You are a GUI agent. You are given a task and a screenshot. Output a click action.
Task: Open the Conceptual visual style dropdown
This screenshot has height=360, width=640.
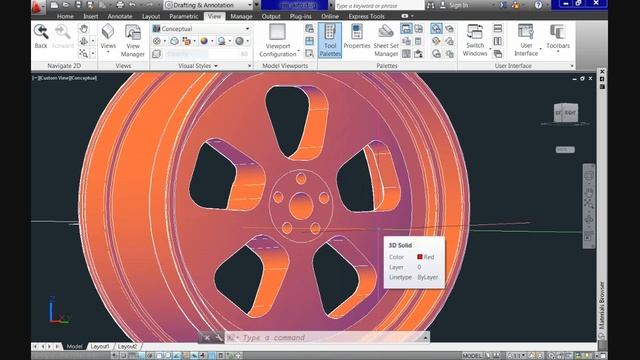coord(201,29)
